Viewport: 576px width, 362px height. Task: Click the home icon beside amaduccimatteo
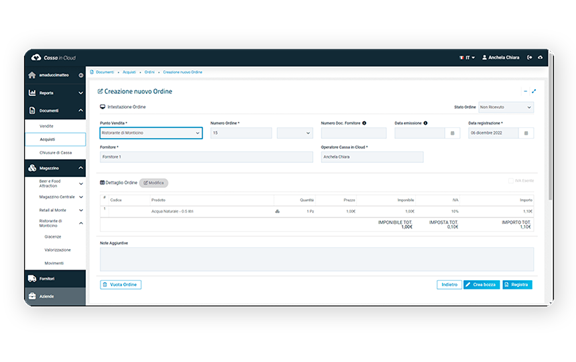coord(32,75)
